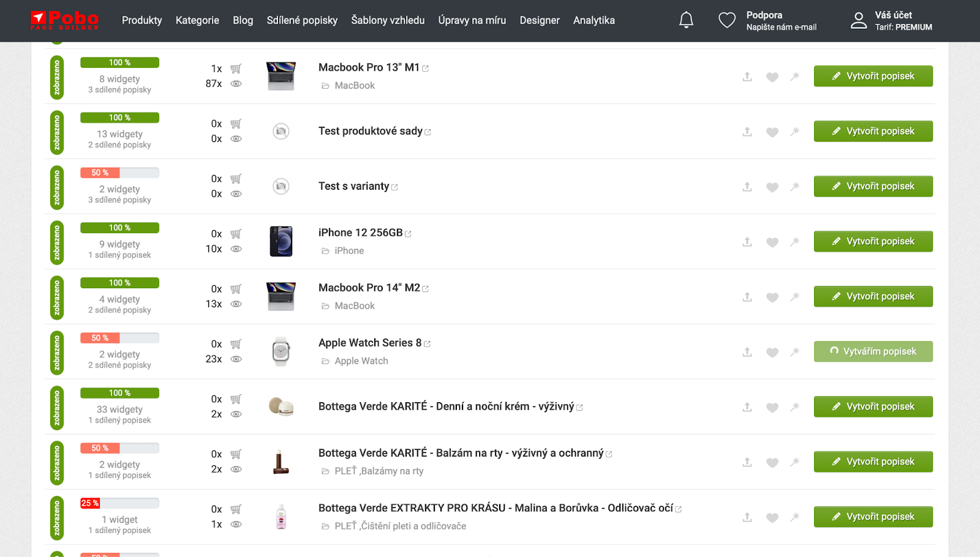This screenshot has height=557, width=980.
Task: Click 25 % progress bar of Odličovač očí
Action: pos(119,503)
